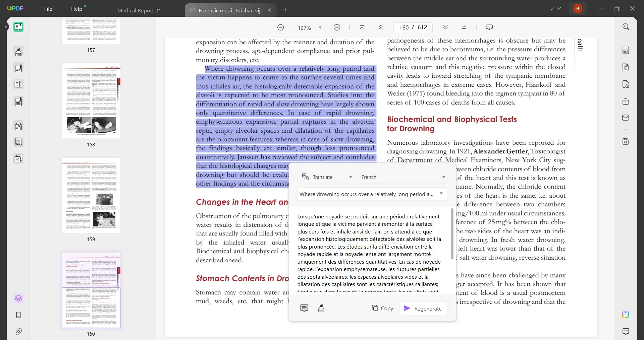Expand the source text preview dropdown
This screenshot has height=340, width=644.
[441, 194]
